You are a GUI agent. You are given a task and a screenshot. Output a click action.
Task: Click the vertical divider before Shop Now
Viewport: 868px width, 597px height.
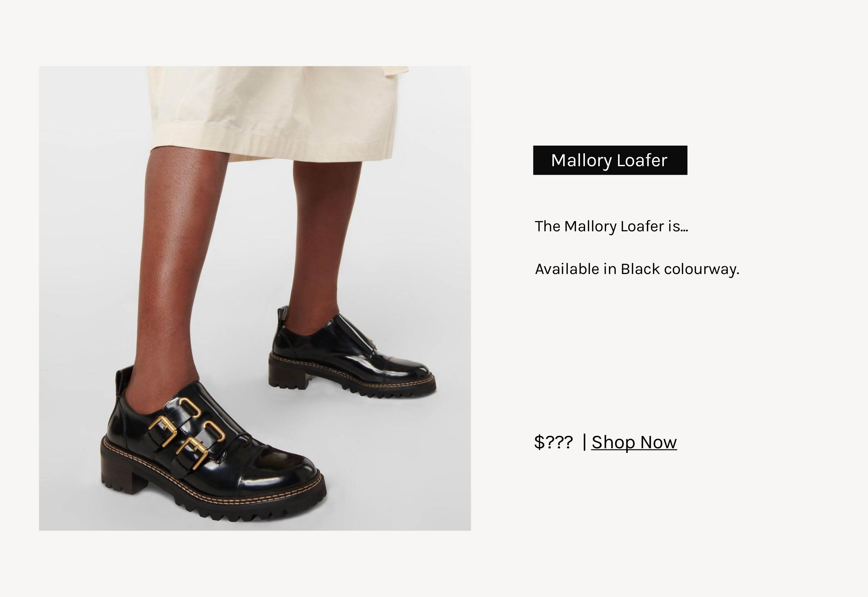[584, 442]
